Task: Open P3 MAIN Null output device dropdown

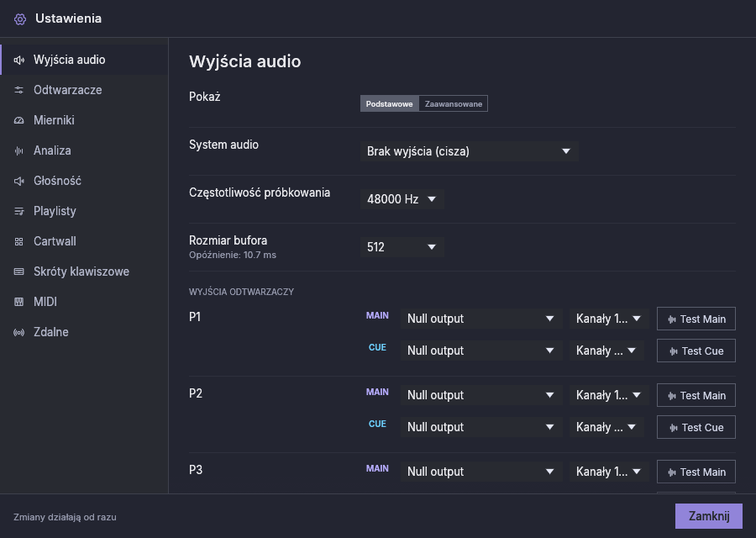Action: tap(481, 472)
